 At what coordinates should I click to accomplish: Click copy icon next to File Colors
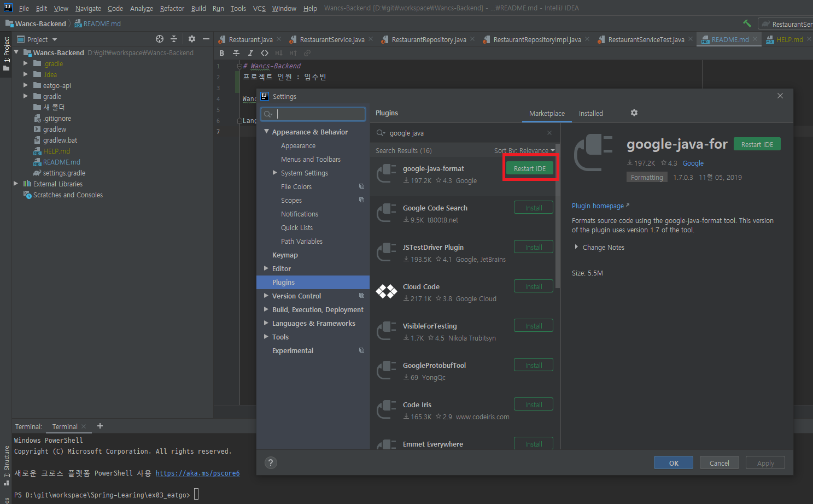click(361, 186)
